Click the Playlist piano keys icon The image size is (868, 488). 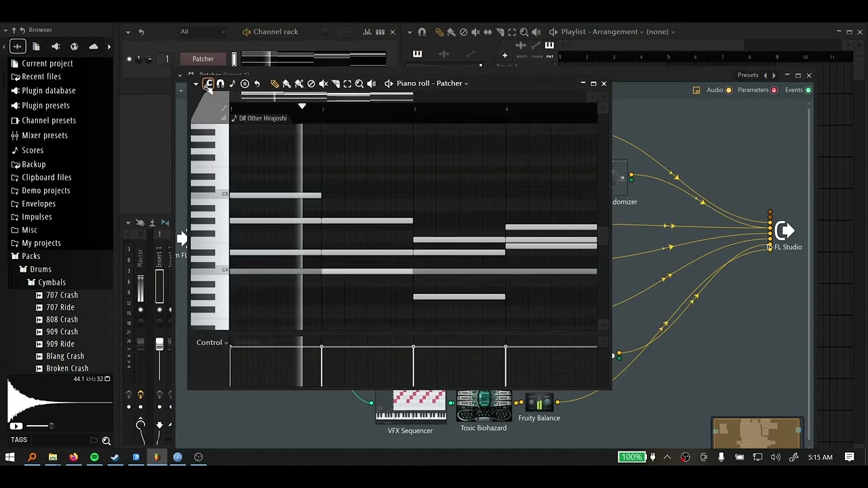[417, 54]
